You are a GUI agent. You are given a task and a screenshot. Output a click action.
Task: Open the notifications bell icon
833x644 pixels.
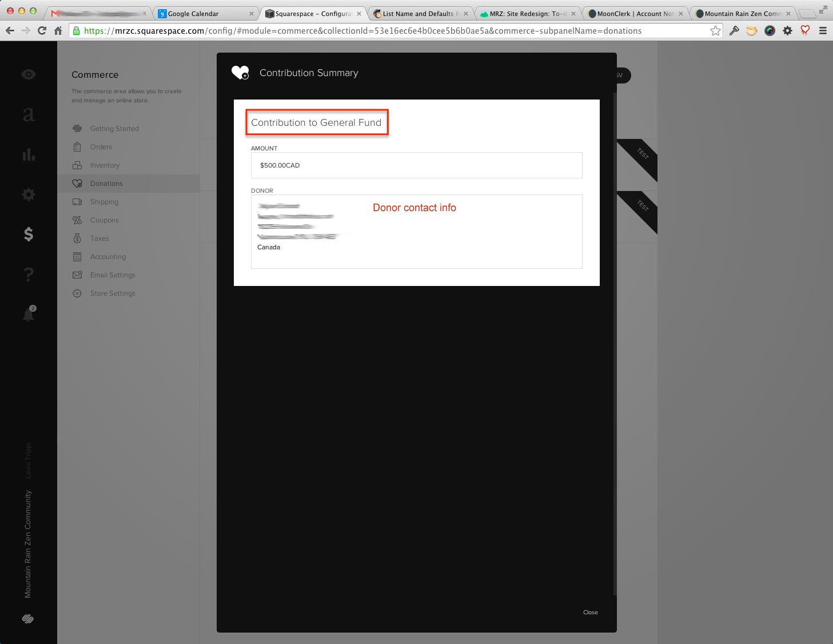29,313
